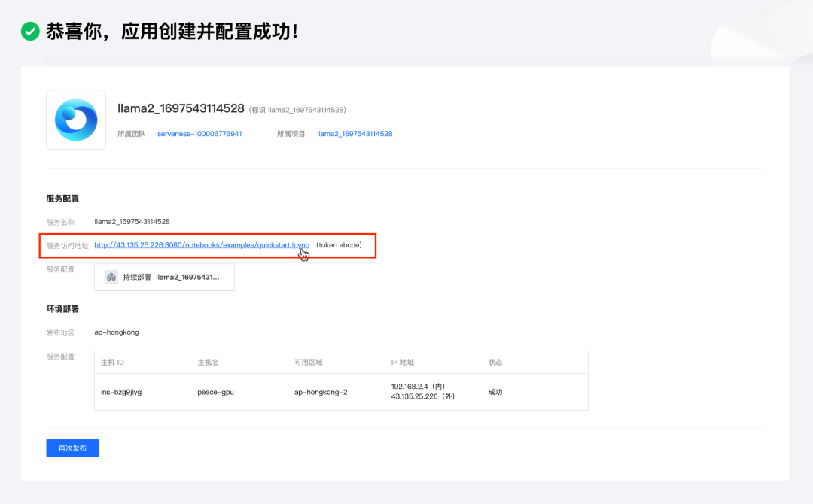Click the 可用区域 column header

click(x=309, y=362)
